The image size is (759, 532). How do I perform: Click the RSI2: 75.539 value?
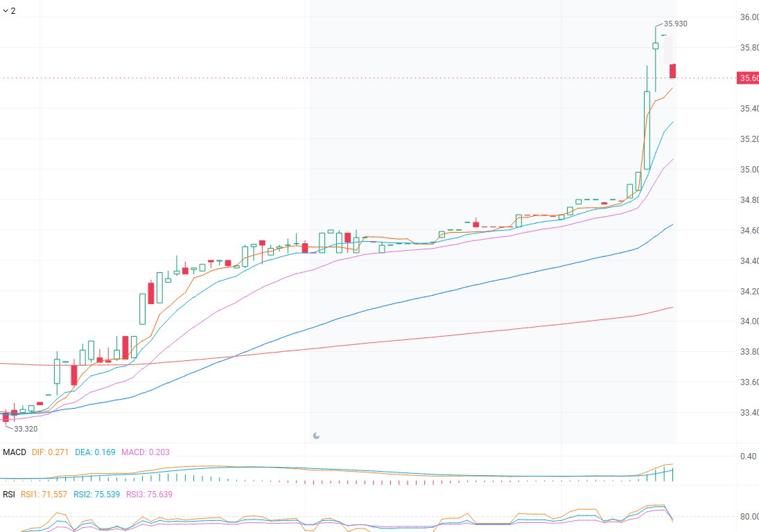[x=96, y=495]
